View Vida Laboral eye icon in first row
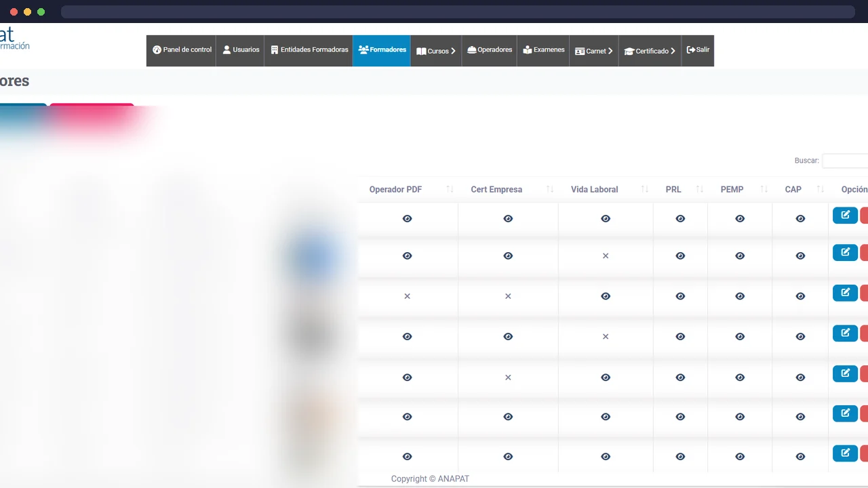868x488 pixels. 606,218
